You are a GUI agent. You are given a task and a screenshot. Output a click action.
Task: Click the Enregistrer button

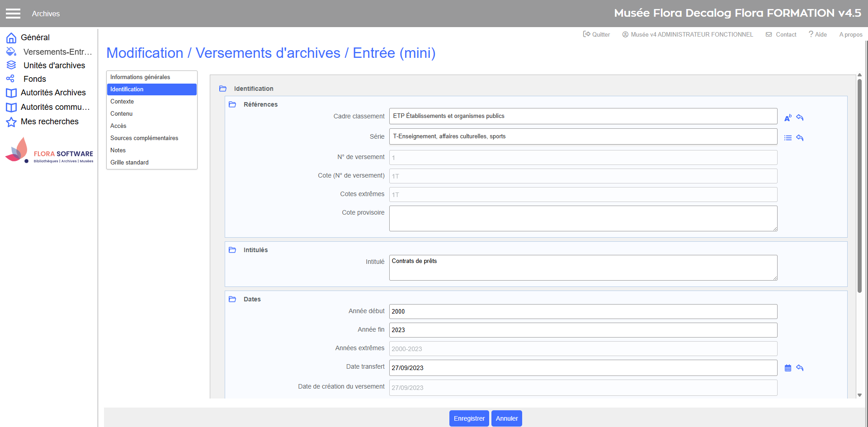point(469,418)
